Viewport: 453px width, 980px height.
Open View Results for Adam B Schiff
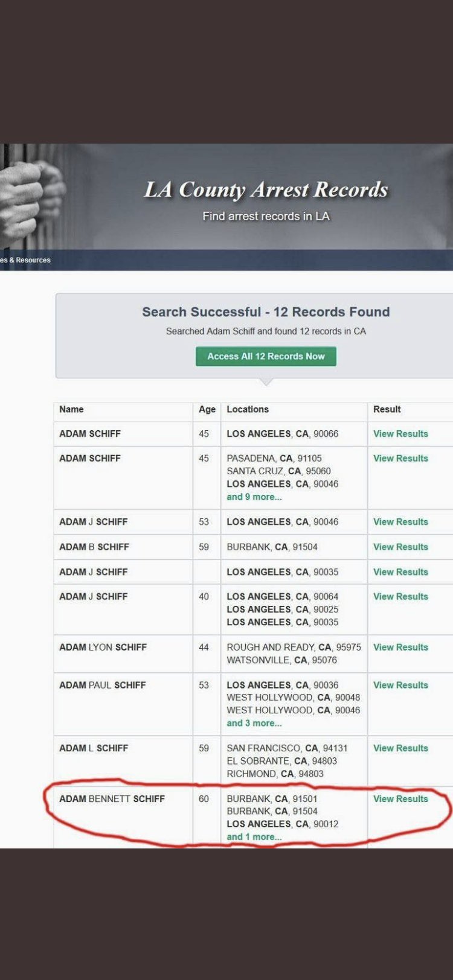(400, 547)
